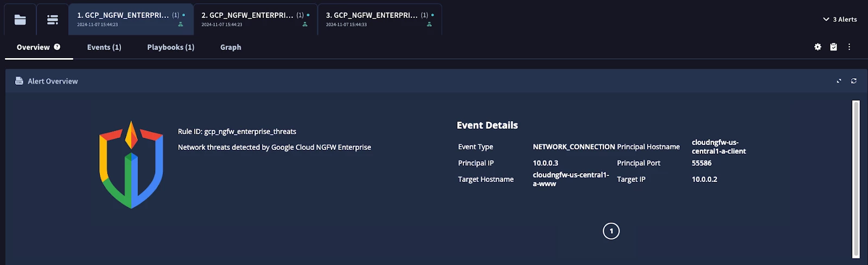The width and height of the screenshot is (868, 265).
Task: Select alert tab 1 GCP_NGFW_ENTERPRI
Action: pos(131,20)
